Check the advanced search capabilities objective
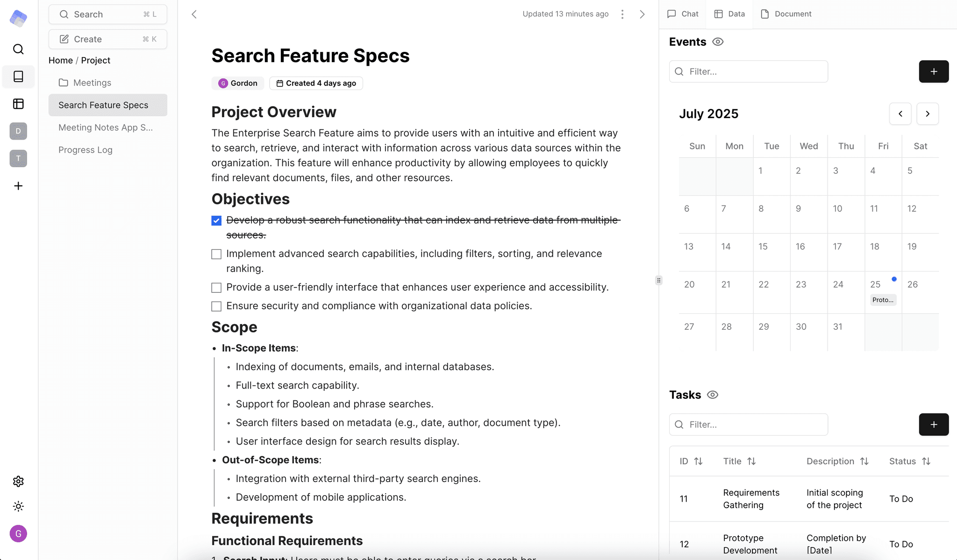This screenshot has height=560, width=957. [216, 254]
